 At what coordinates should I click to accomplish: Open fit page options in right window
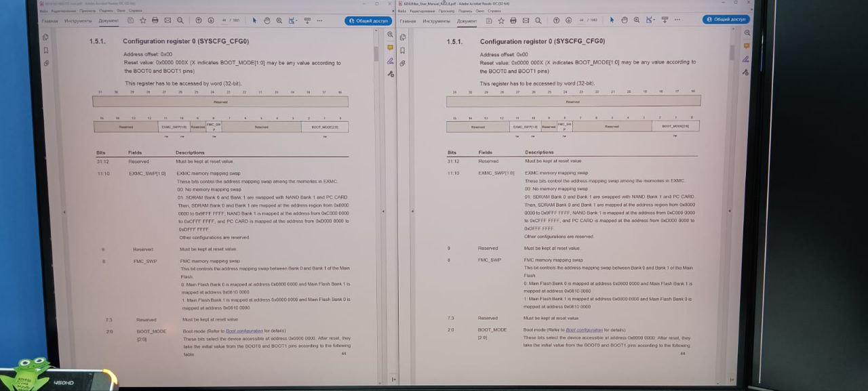click(x=650, y=20)
